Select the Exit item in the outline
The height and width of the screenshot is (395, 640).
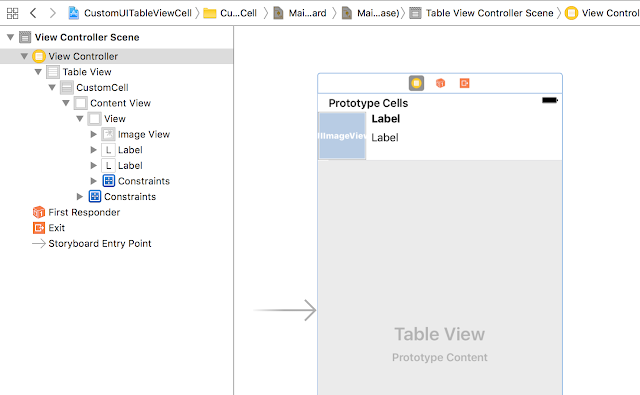click(49, 228)
